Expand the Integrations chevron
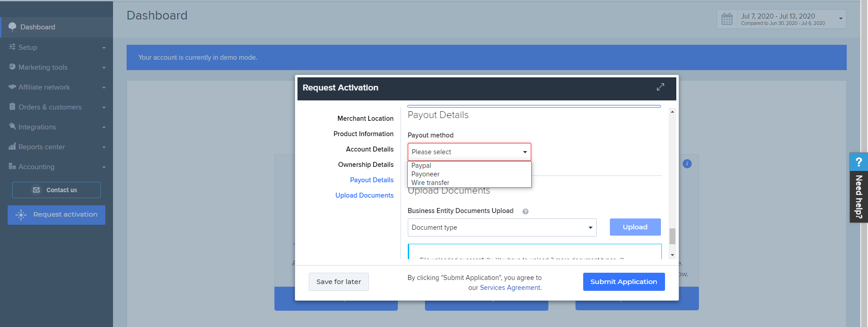Viewport: 868px width, 327px height. pyautogui.click(x=104, y=127)
